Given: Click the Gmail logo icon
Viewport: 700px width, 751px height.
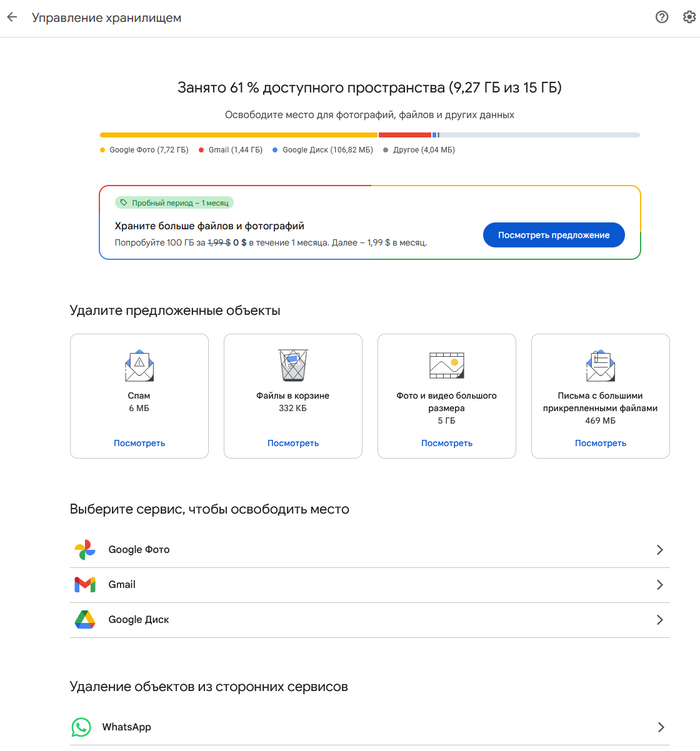Looking at the screenshot, I should (84, 585).
